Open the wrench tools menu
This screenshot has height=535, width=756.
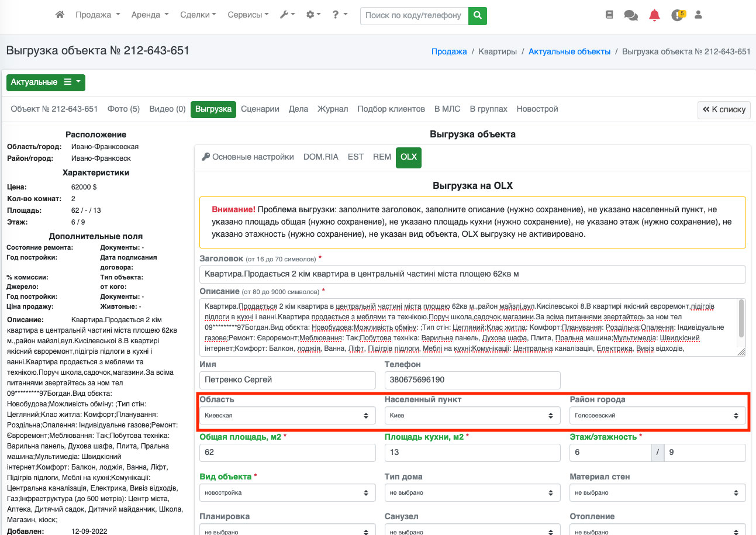pyautogui.click(x=287, y=15)
